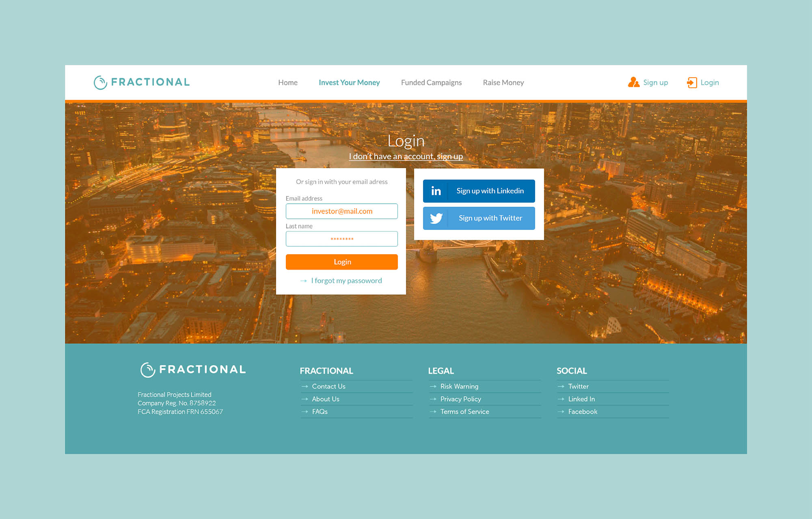Click the LinkedIn 'in' icon
This screenshot has height=519, width=812.
(x=436, y=191)
